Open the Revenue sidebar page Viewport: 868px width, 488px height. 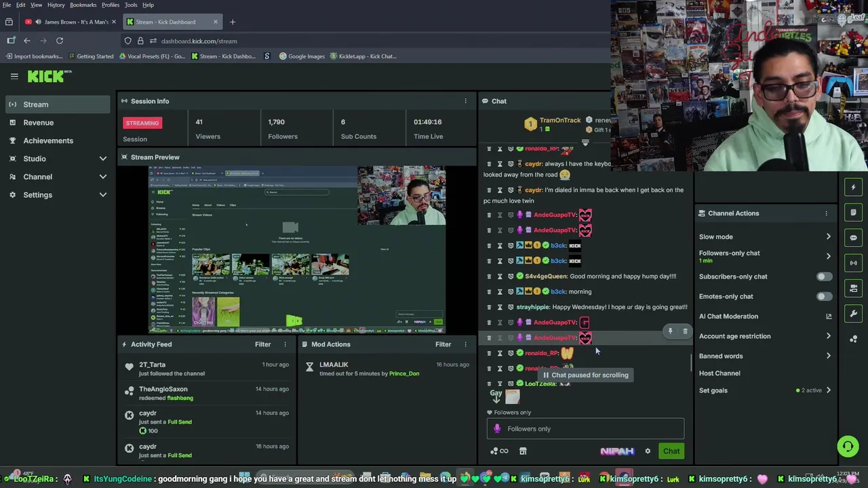coord(58,123)
